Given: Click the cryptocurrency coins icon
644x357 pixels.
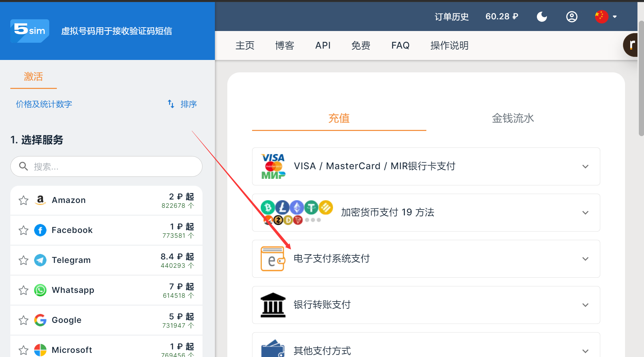Looking at the screenshot, I should 297,213.
